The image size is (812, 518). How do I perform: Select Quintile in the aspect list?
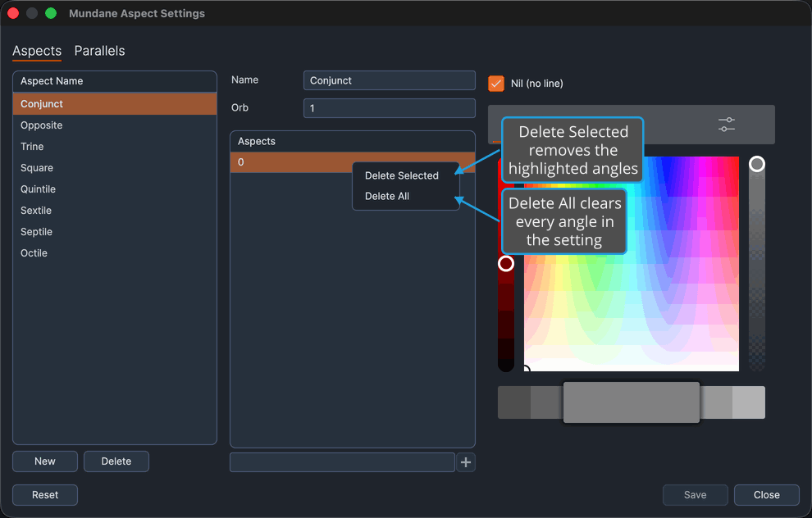coord(115,189)
